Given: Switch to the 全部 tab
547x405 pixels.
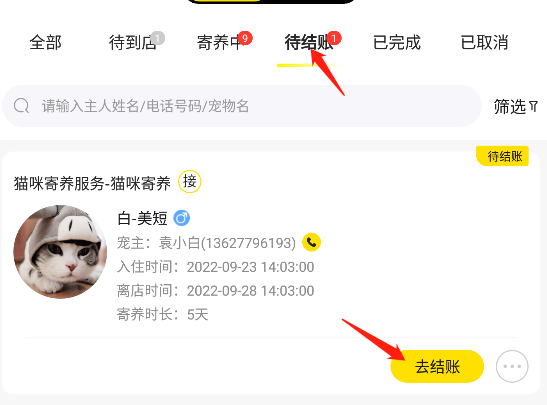Looking at the screenshot, I should pyautogui.click(x=45, y=43).
